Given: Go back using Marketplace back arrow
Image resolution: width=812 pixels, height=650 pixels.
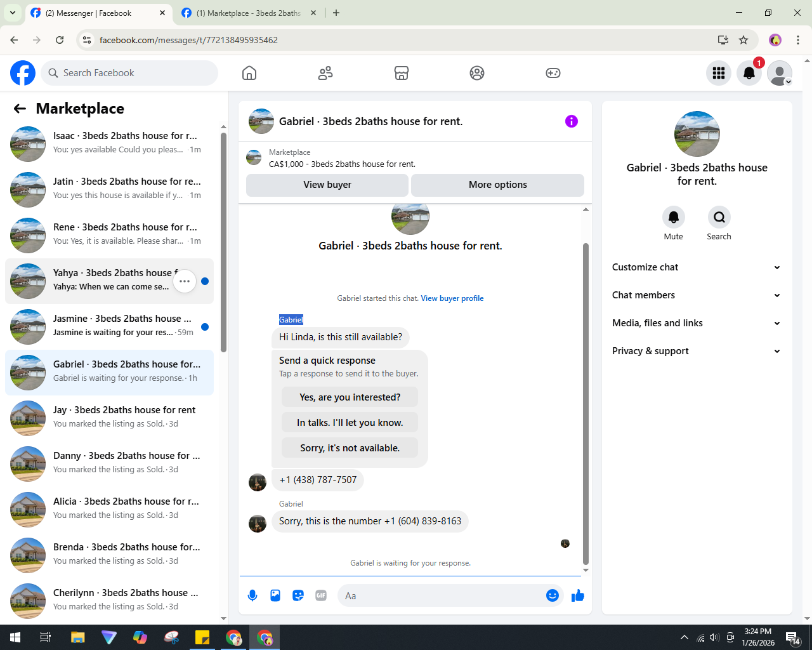Looking at the screenshot, I should point(20,109).
